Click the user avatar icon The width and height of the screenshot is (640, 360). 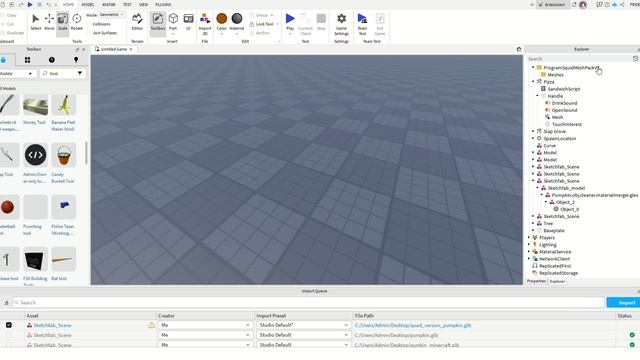(x=583, y=4)
